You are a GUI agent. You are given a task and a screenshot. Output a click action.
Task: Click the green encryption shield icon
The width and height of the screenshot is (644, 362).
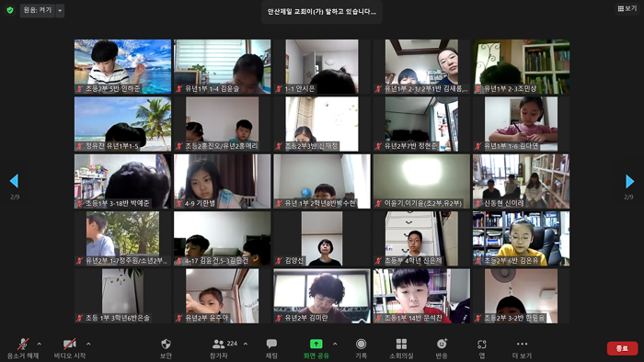(x=10, y=10)
